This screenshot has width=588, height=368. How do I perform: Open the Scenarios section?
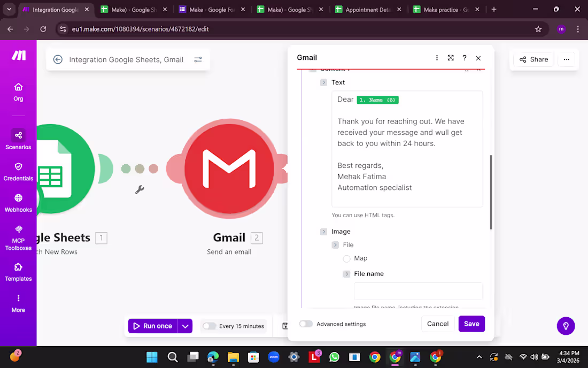18,140
